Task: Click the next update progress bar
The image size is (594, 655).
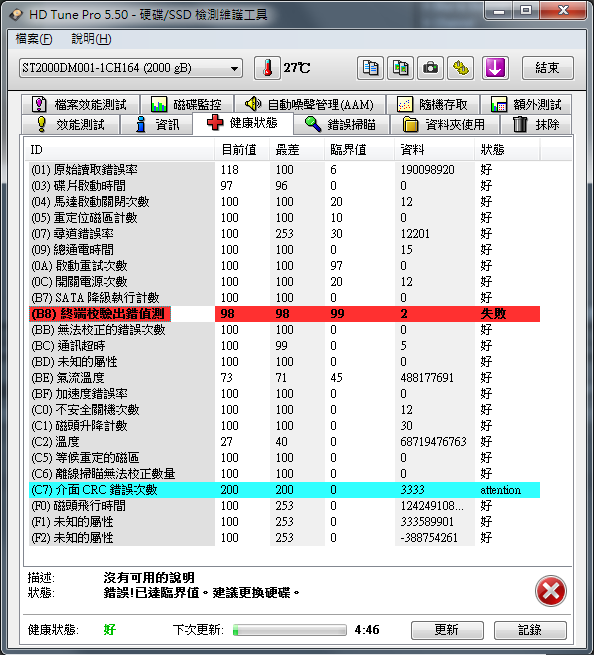Action: tap(289, 630)
